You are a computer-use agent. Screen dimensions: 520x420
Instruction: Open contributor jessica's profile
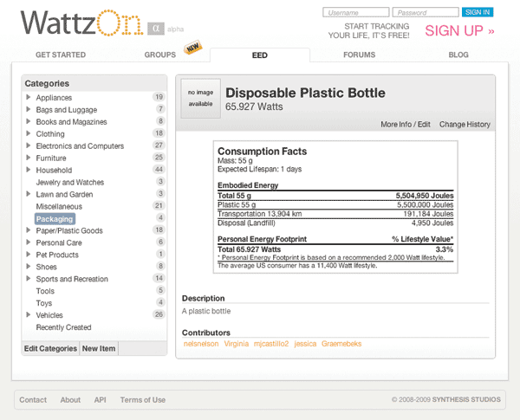305,344
